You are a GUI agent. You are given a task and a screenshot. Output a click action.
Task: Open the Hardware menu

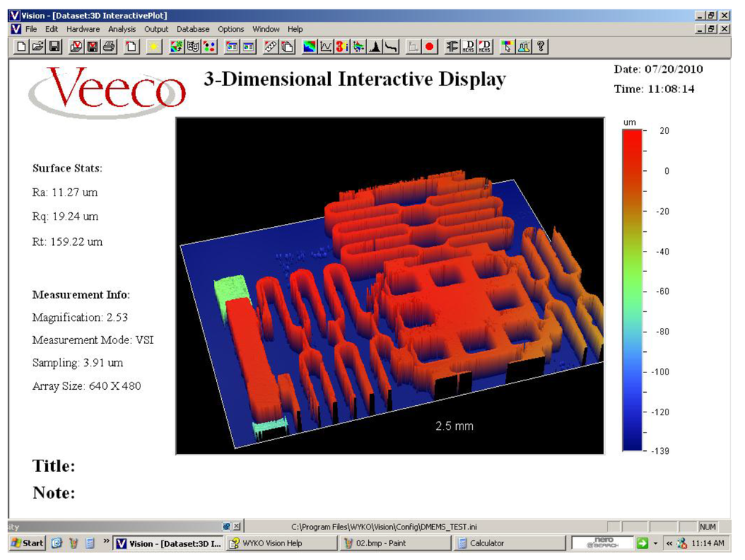[x=83, y=29]
